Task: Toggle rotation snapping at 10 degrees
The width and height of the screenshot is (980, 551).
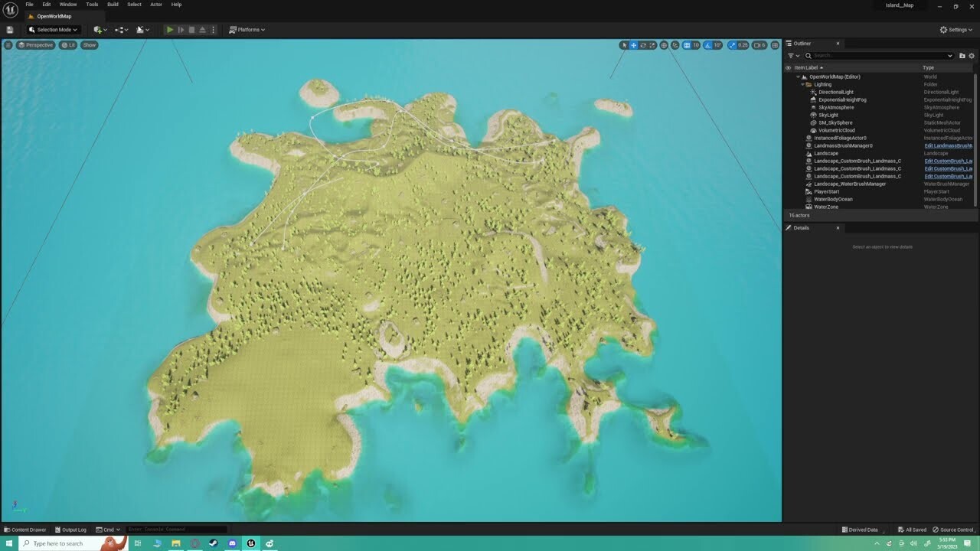Action: 708,45
